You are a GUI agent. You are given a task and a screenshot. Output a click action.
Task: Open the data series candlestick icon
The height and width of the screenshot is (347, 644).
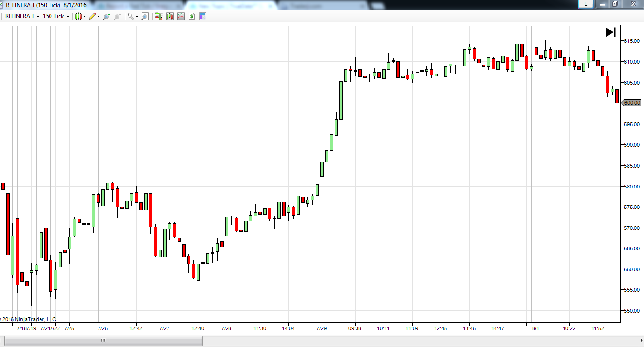tap(169, 16)
